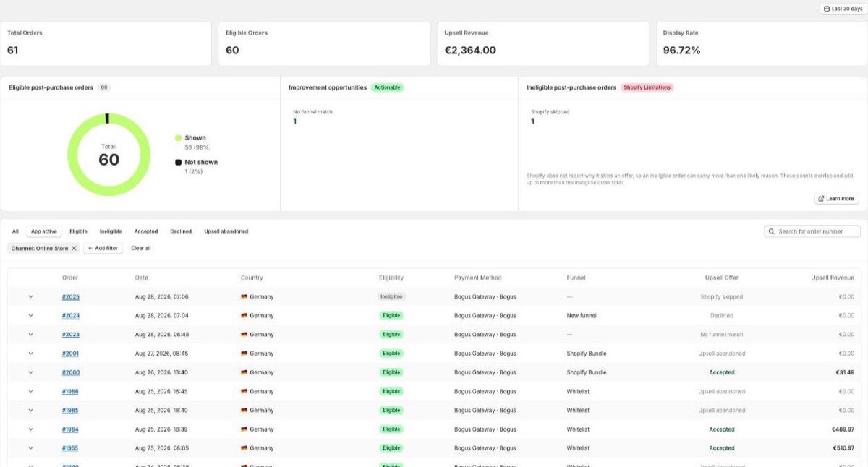Click the €510.97 upsell revenue value
Image resolution: width=868 pixels, height=467 pixels.
842,447
